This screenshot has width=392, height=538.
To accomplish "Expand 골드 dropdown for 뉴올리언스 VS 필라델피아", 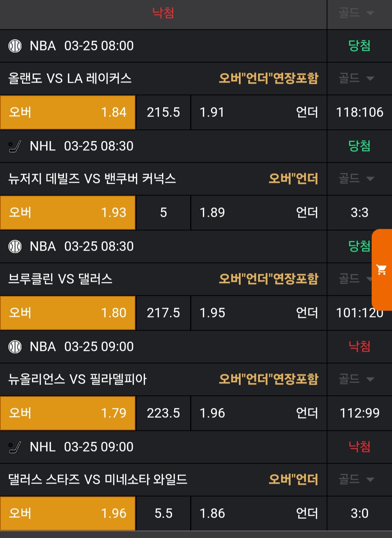I will click(x=356, y=379).
